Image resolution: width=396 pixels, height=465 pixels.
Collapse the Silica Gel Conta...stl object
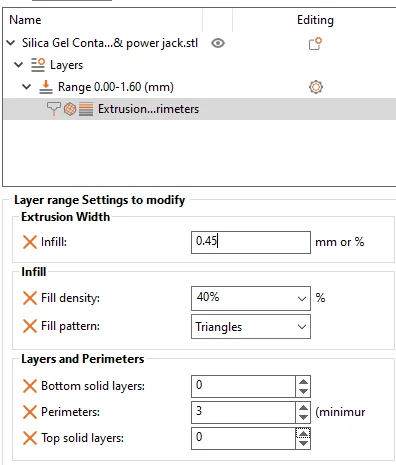[11, 43]
